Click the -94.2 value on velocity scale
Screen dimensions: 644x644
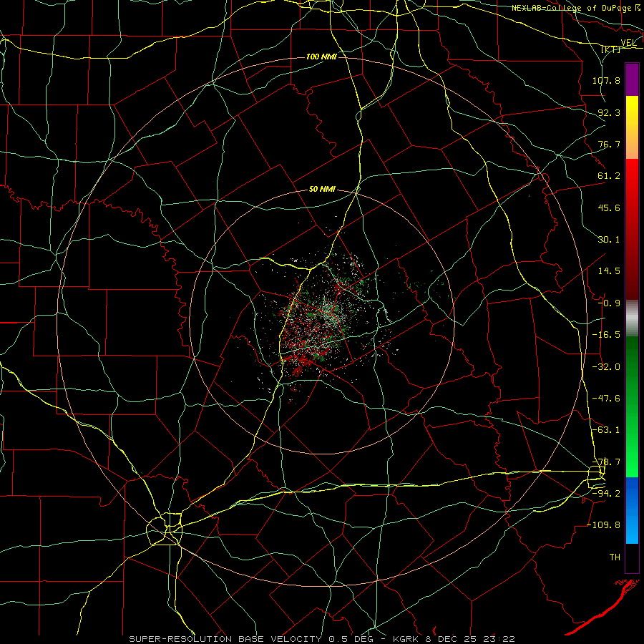point(606,494)
